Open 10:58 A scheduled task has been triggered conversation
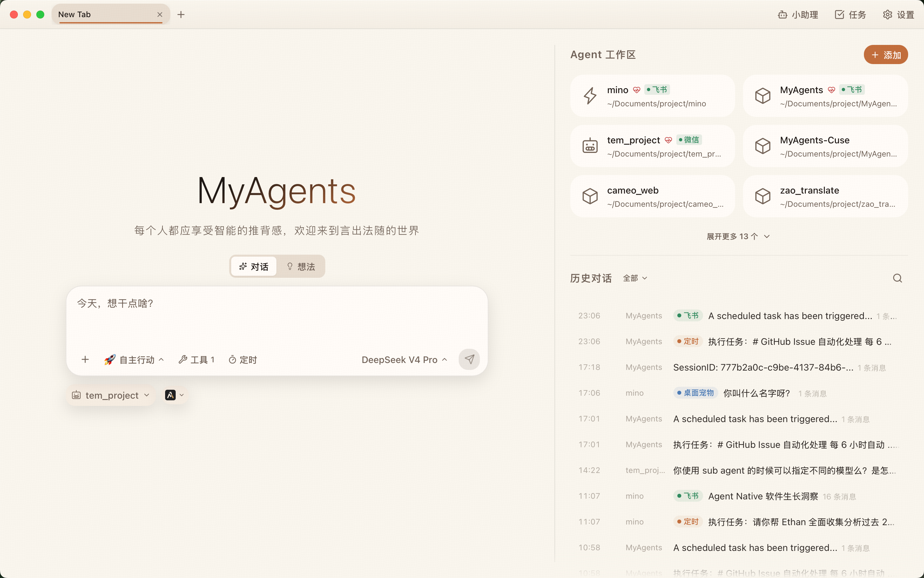Screen dimensions: 924x578 (x=738, y=548)
